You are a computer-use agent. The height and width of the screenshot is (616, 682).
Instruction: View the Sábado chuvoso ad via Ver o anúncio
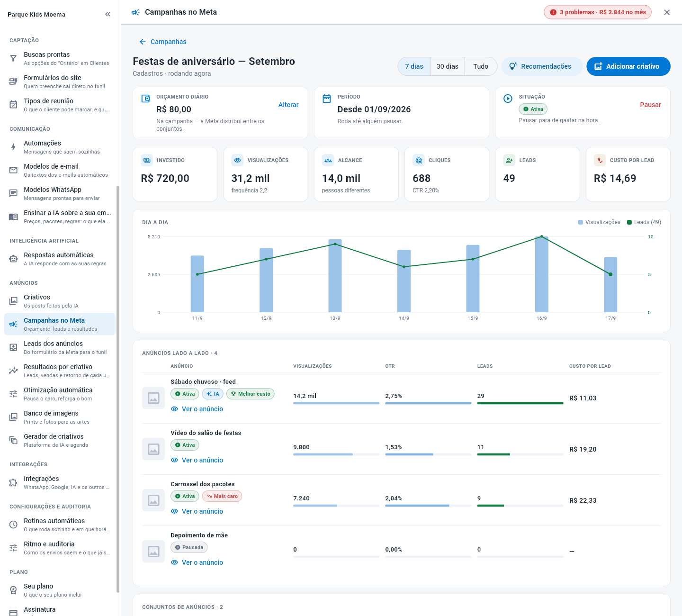[x=197, y=409]
